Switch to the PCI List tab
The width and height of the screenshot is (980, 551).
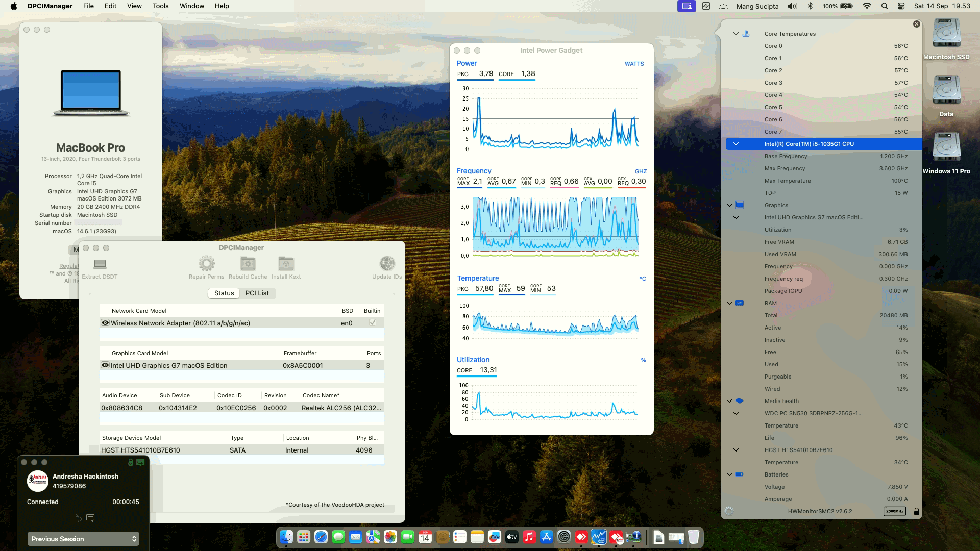point(257,293)
